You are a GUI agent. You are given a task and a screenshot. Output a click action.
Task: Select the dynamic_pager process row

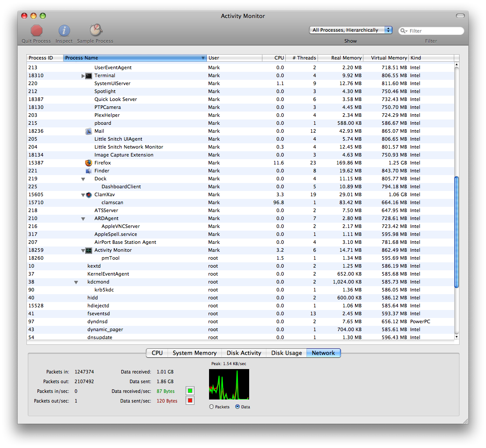point(240,330)
